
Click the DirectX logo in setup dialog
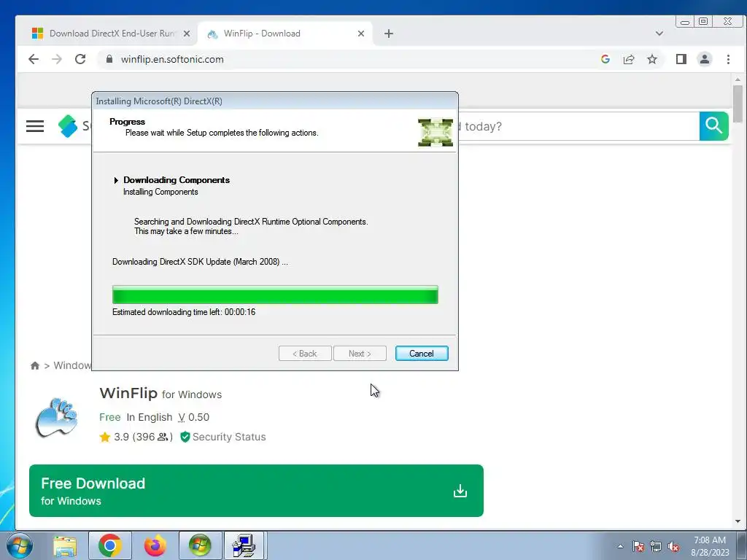[x=436, y=132]
